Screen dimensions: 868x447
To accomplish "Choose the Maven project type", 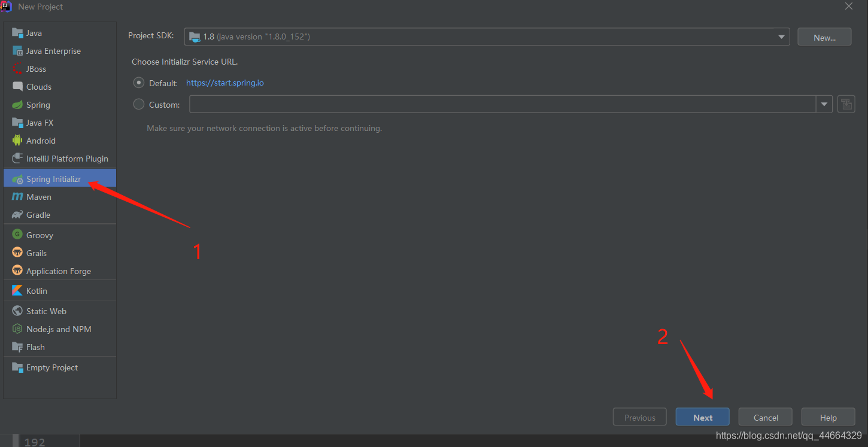I will [60, 197].
